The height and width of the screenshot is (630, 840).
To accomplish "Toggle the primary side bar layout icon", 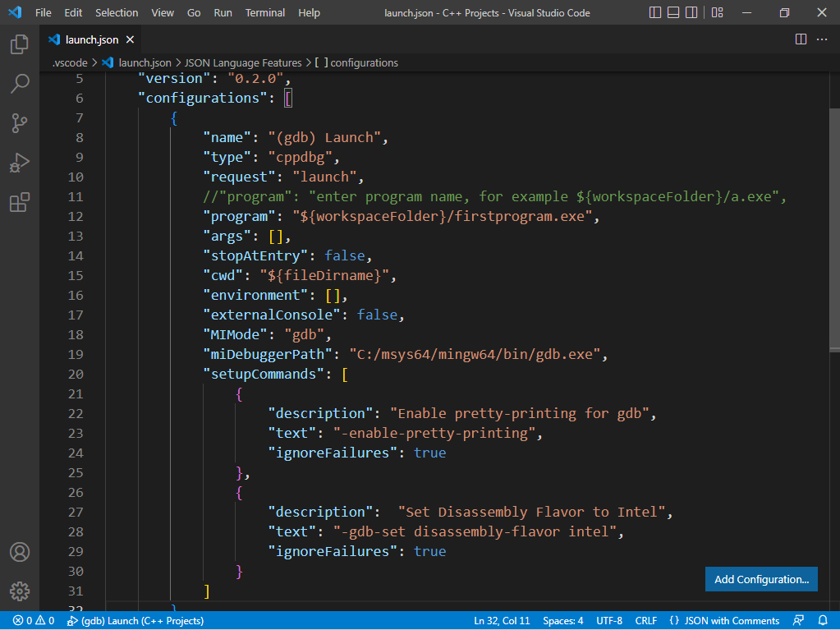I will click(654, 12).
